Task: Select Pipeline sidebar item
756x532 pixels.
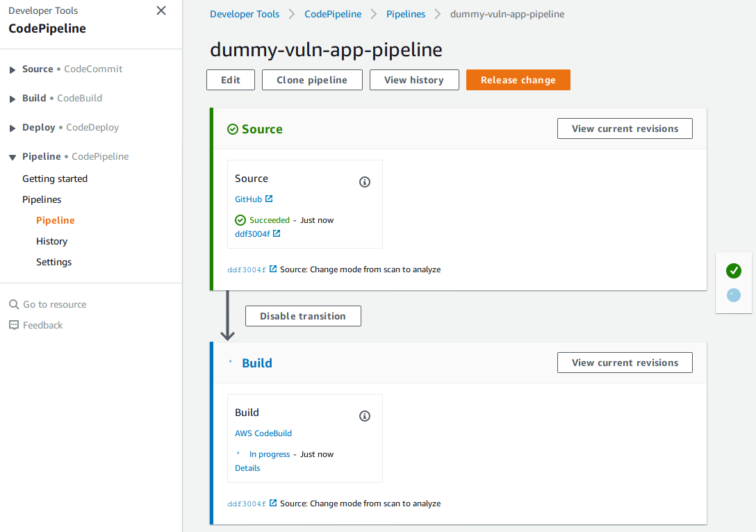Action: [x=56, y=220]
